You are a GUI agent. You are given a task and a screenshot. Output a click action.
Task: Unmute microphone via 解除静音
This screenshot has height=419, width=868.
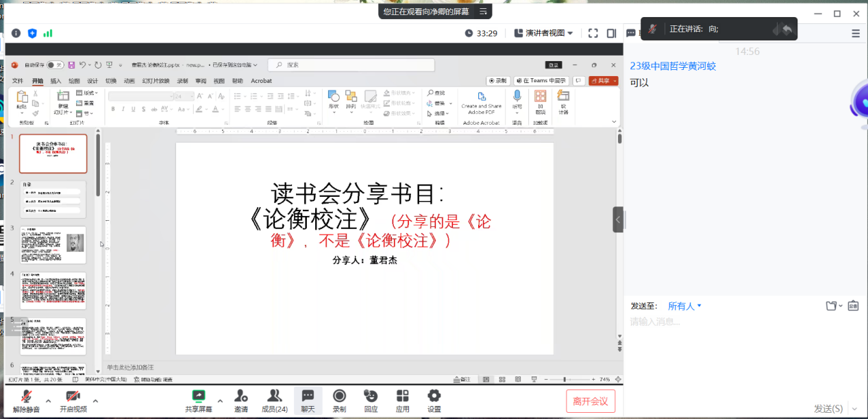click(x=27, y=396)
